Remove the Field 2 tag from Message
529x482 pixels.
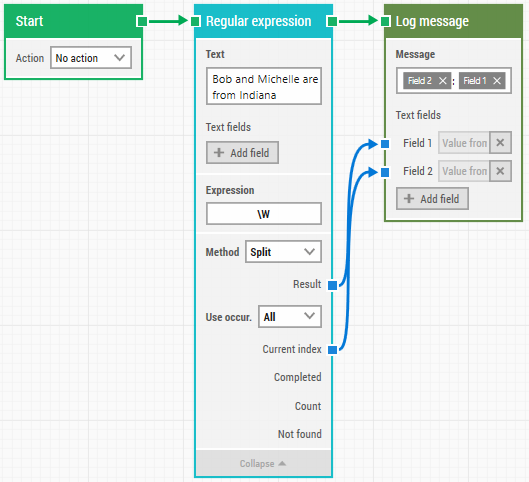[443, 81]
